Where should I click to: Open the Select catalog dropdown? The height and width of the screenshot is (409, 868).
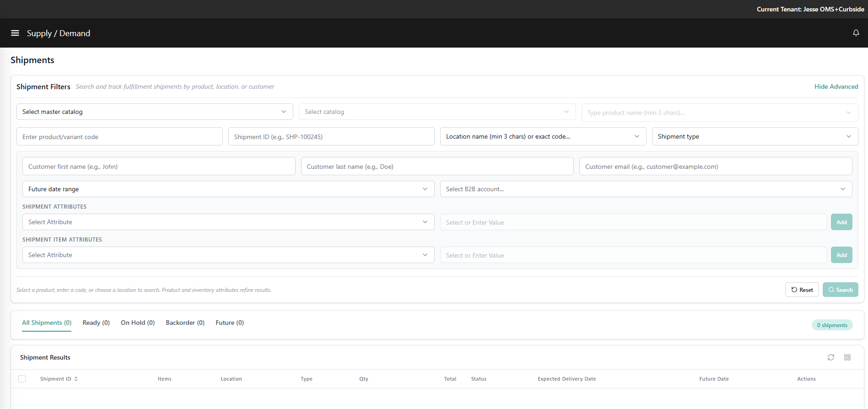coord(437,112)
